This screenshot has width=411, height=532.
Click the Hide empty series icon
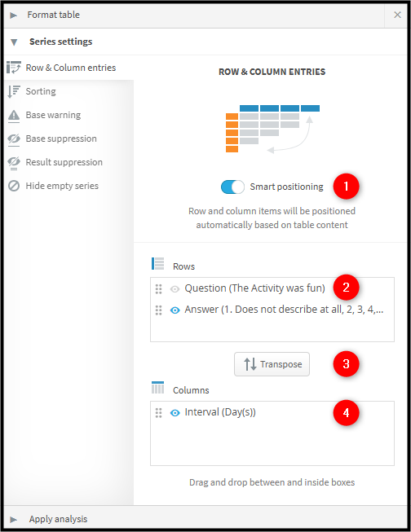tap(14, 186)
